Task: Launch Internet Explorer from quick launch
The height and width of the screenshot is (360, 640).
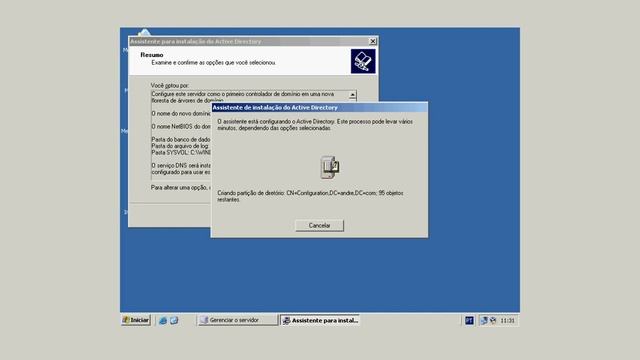Action: [x=163, y=320]
